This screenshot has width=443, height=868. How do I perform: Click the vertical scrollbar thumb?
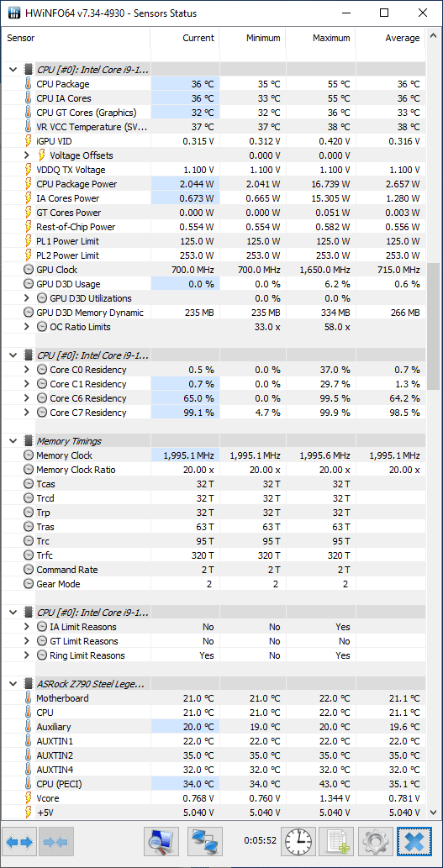tap(434, 326)
